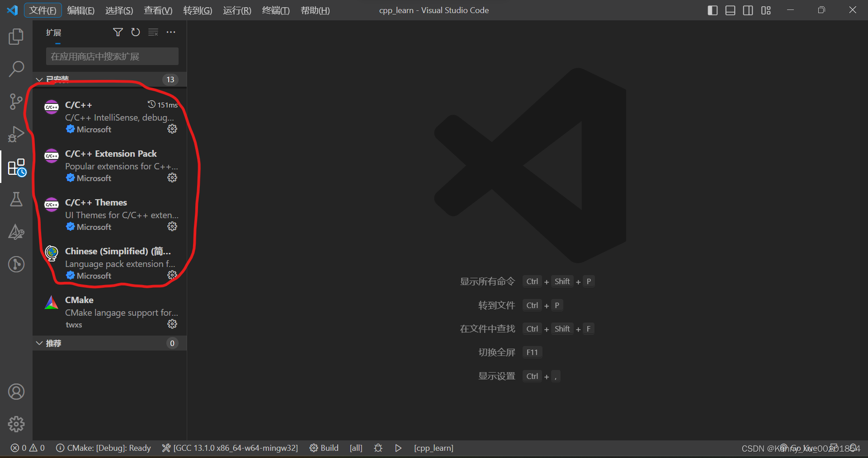The width and height of the screenshot is (868, 458).
Task: Open the Git graph view icon
Action: [16, 264]
